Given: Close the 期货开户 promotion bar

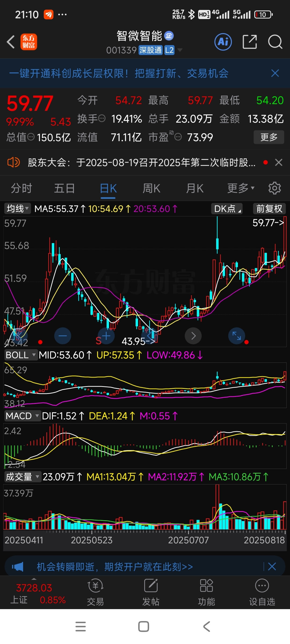Looking at the screenshot, I should (x=272, y=566).
